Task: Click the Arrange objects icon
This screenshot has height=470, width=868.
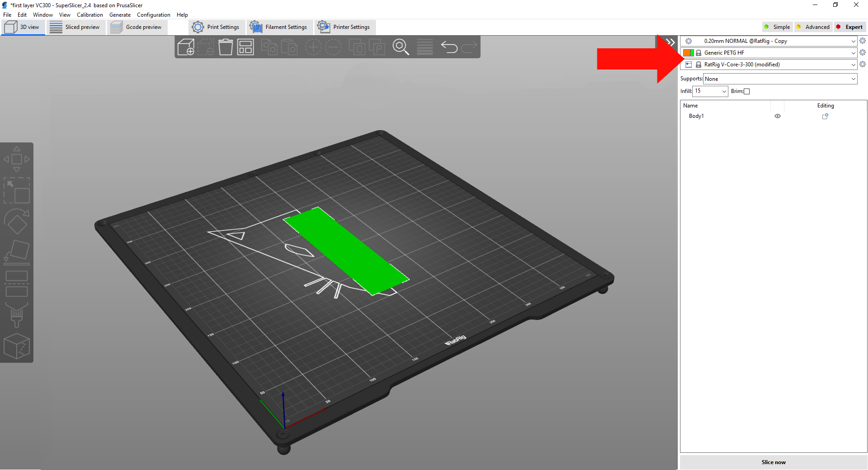Action: click(x=245, y=47)
